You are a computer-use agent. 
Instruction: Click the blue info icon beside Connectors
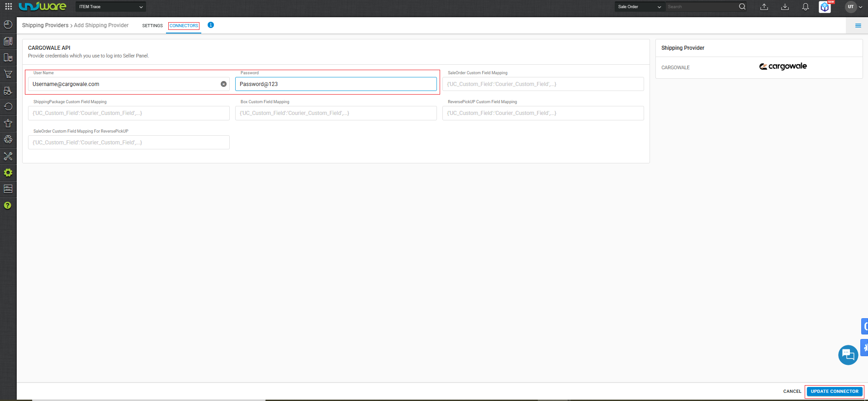(211, 25)
